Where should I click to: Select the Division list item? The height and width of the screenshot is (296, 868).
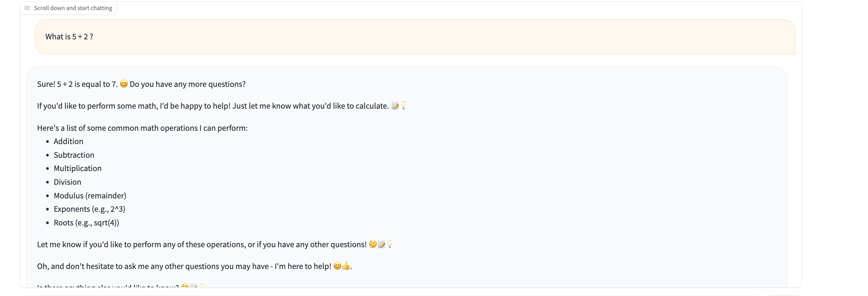click(x=67, y=182)
